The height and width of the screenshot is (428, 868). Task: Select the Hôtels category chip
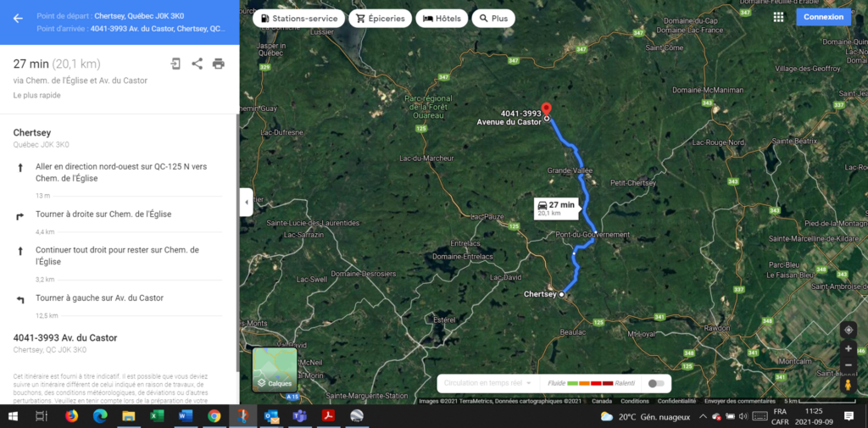coord(441,19)
